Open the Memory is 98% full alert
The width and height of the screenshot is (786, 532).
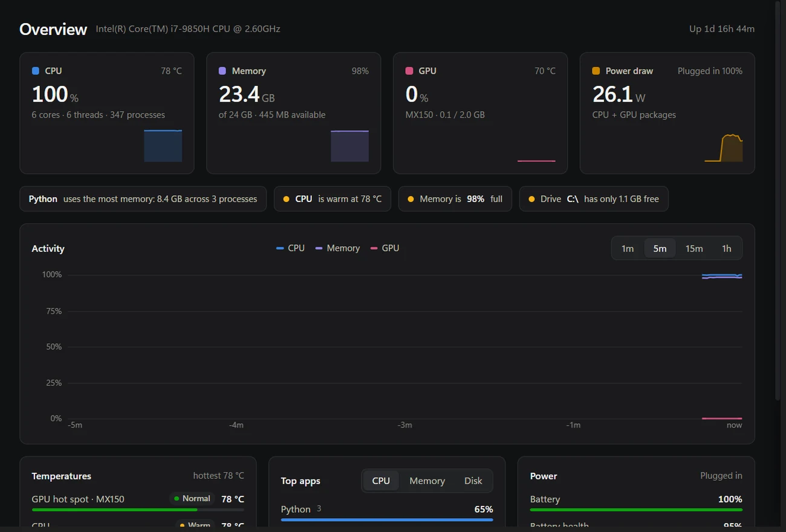click(x=455, y=199)
